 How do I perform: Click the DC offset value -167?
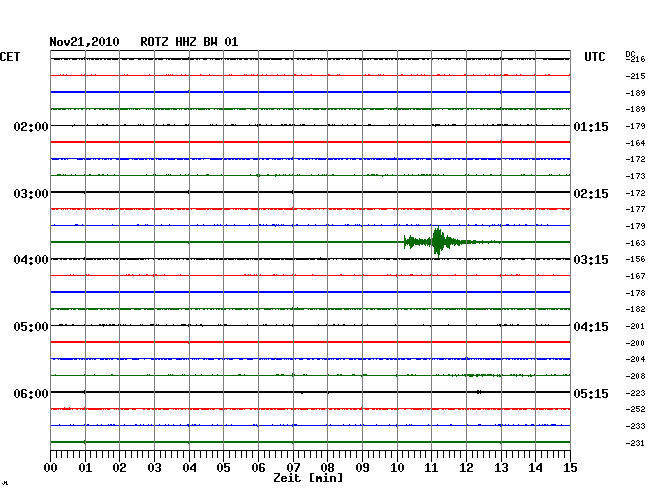(x=635, y=276)
